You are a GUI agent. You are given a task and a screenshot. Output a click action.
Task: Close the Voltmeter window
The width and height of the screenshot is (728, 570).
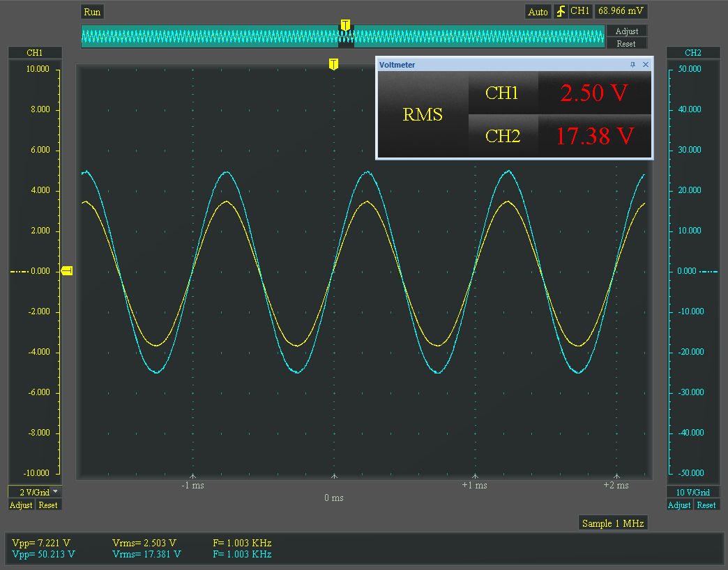tap(645, 65)
